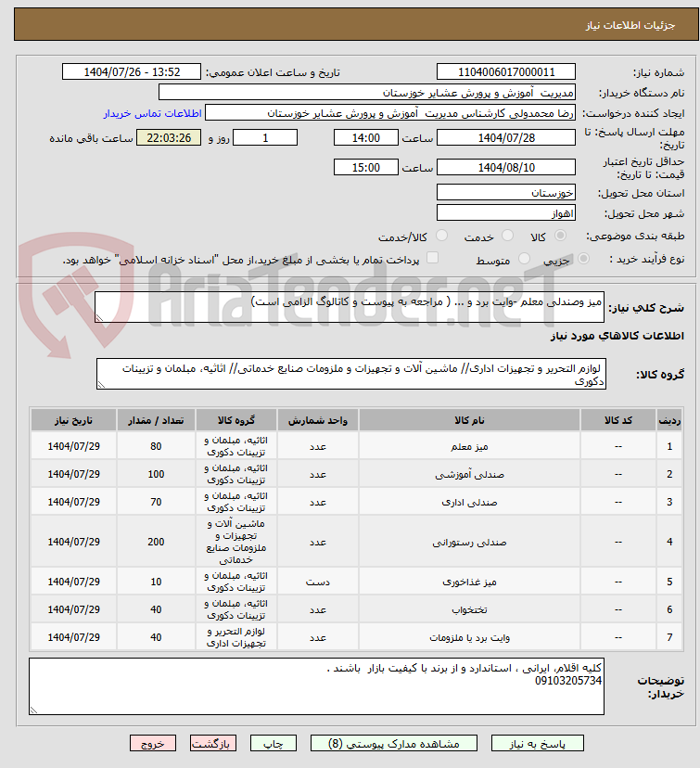
Task: Click the ایجاد کننده درخواست field
Action: pyautogui.click(x=390, y=112)
